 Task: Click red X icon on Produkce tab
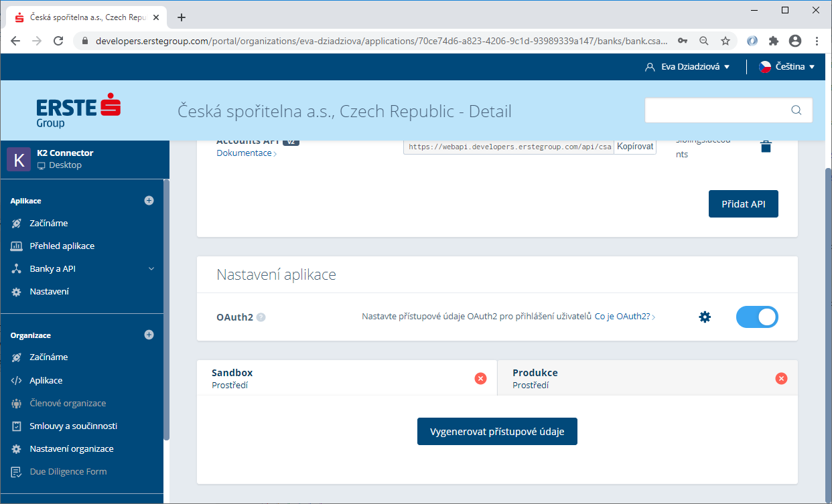[x=781, y=378]
